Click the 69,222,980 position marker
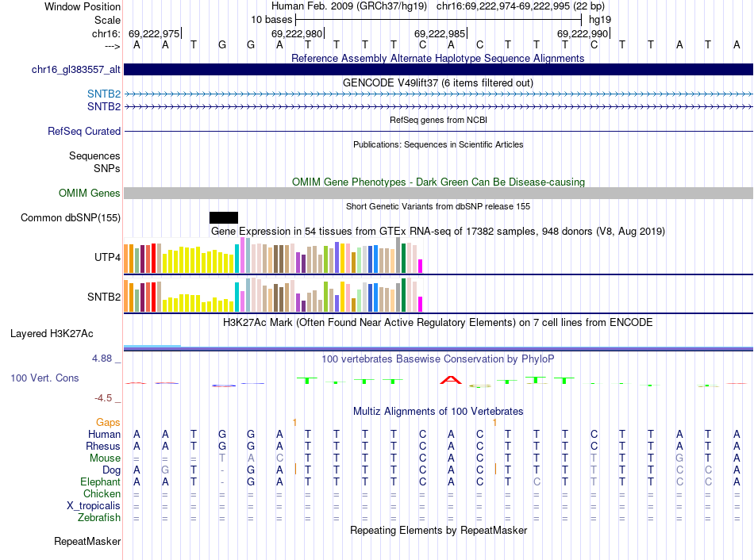 pos(298,33)
